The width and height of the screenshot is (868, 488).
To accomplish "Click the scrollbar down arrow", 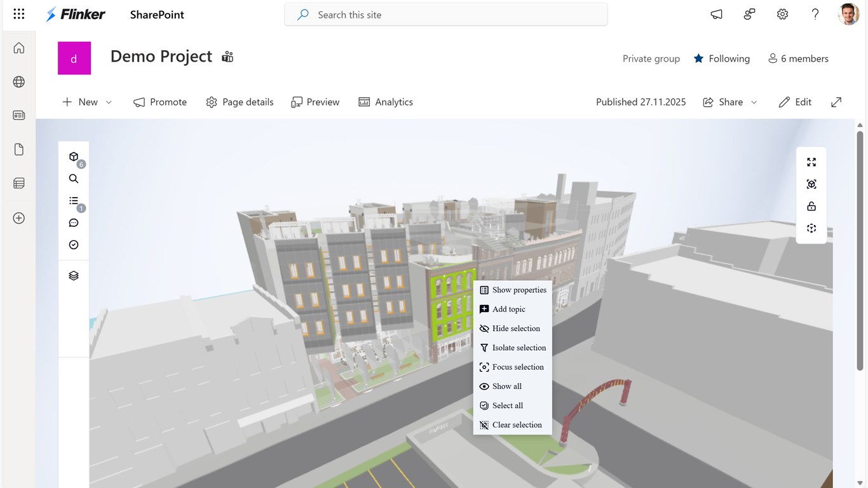I will (860, 484).
